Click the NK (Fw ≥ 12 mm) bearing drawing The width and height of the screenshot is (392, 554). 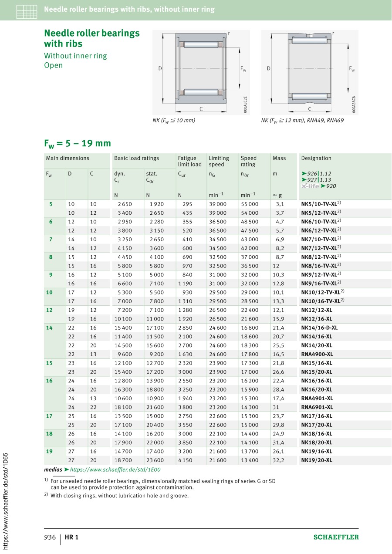pos(309,72)
